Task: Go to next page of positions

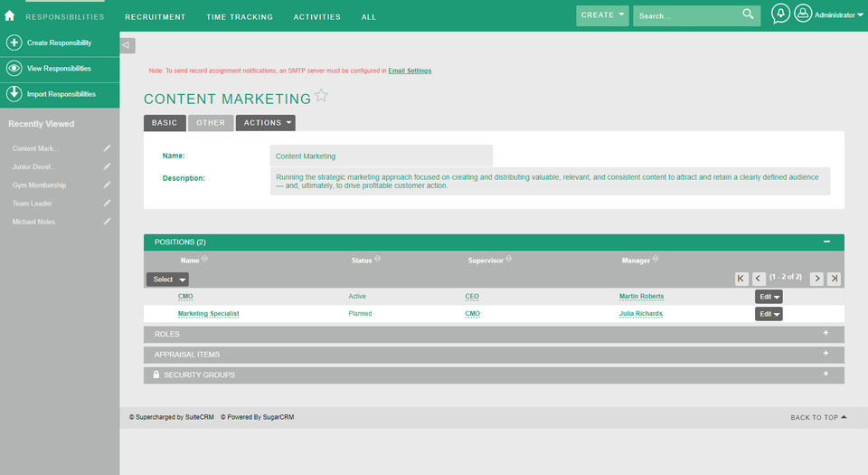Action: tap(816, 279)
